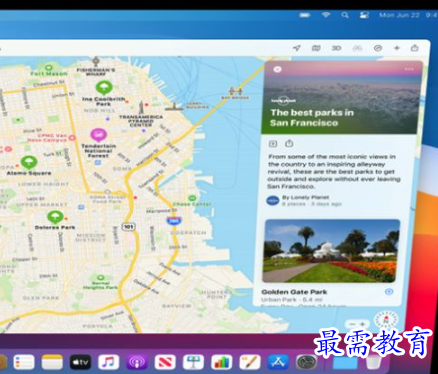Open Control Center in the menu bar
Image resolution: width=438 pixels, height=374 pixels.
click(x=364, y=15)
